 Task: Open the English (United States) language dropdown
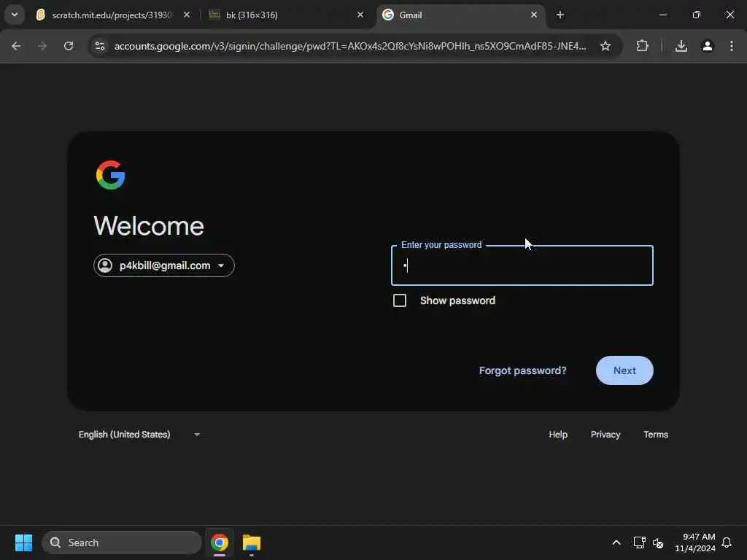tap(139, 435)
